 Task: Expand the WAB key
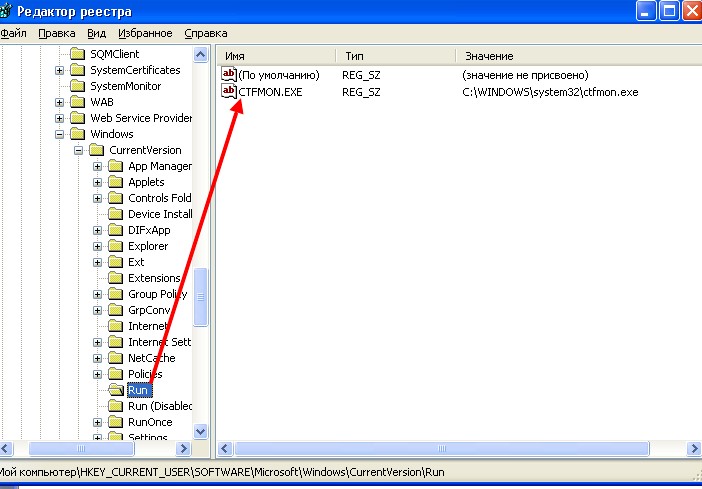point(59,103)
